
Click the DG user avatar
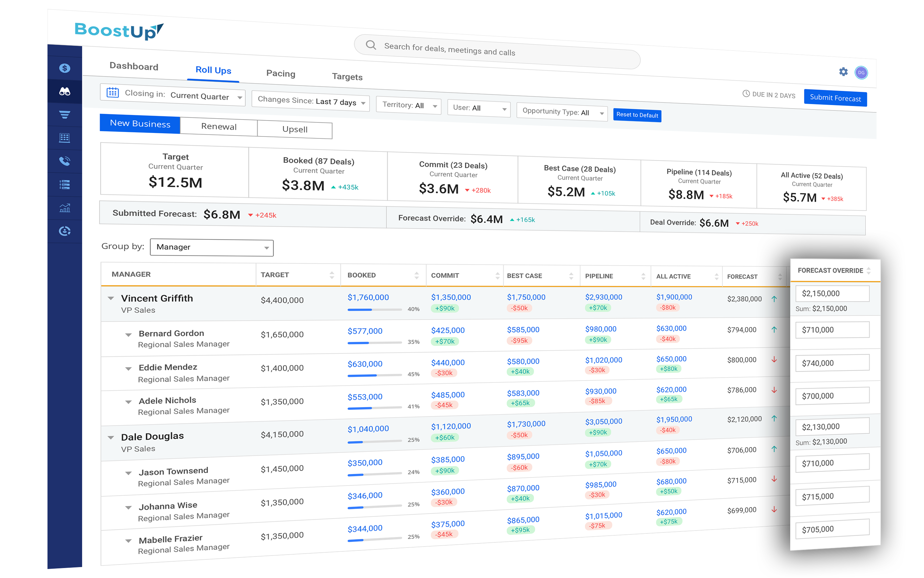tap(861, 73)
